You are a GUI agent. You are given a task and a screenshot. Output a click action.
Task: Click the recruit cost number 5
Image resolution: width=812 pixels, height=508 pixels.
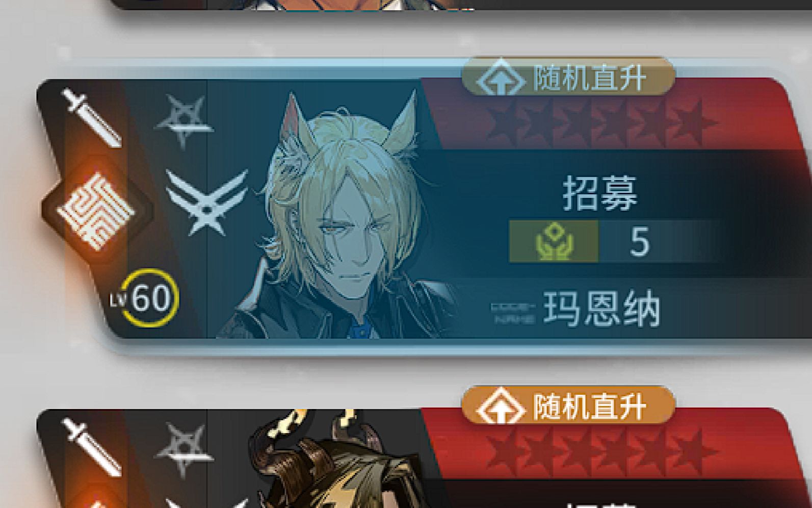[x=640, y=242]
